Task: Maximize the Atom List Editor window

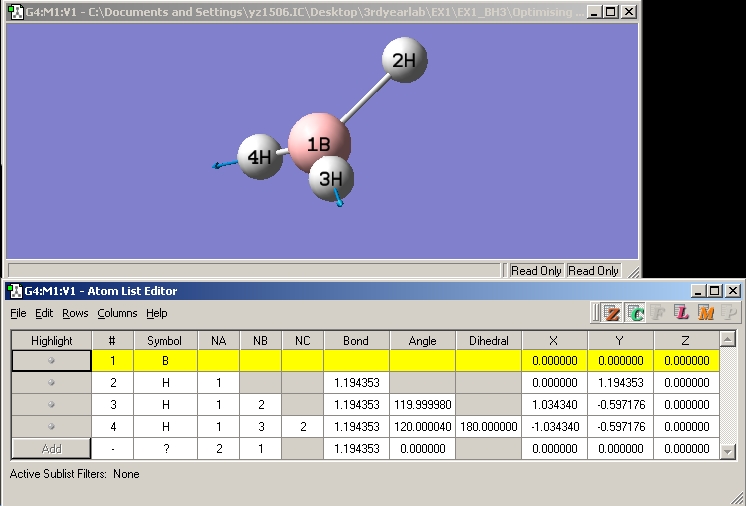Action: point(715,291)
